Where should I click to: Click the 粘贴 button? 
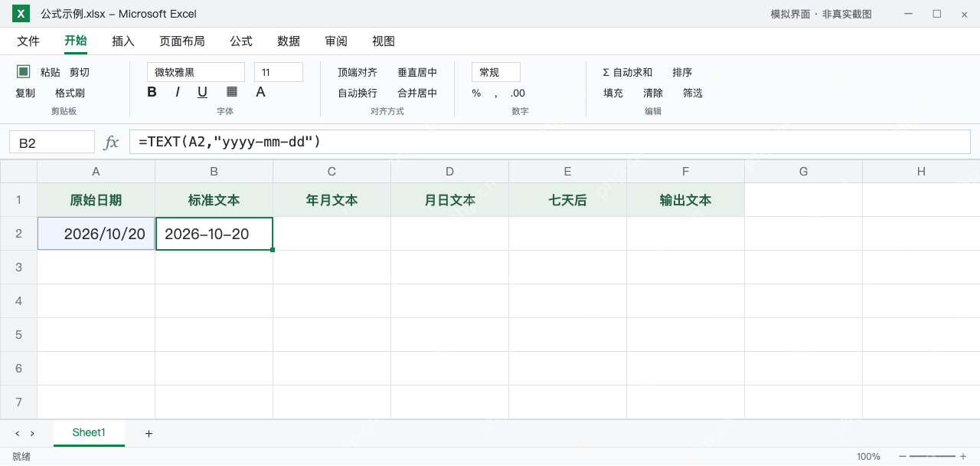pos(51,72)
